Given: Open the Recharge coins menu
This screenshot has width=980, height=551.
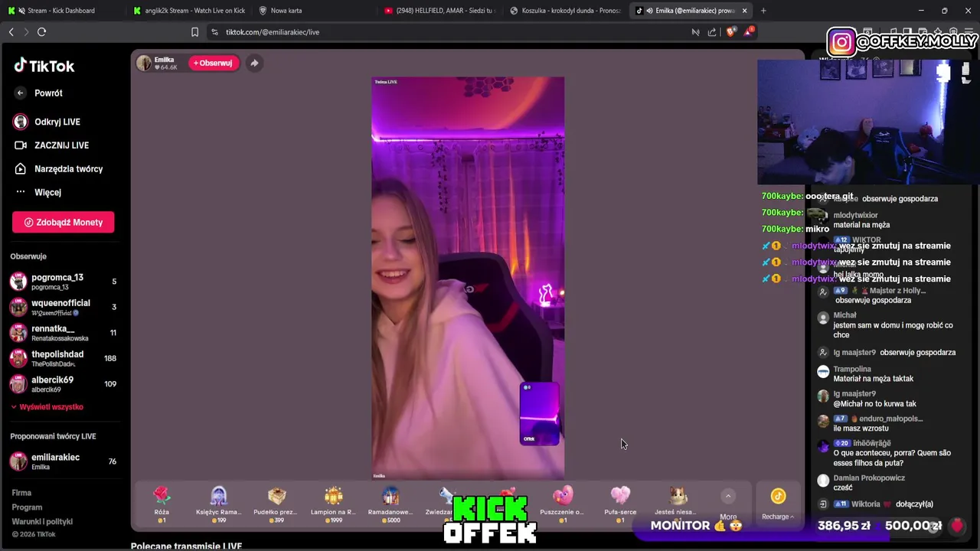Looking at the screenshot, I should [778, 504].
